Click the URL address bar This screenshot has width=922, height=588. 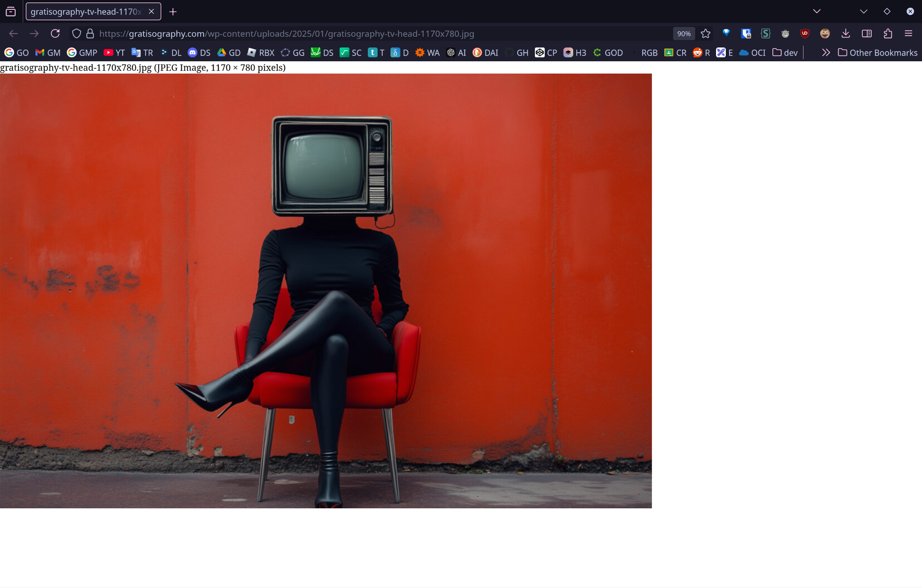click(384, 34)
